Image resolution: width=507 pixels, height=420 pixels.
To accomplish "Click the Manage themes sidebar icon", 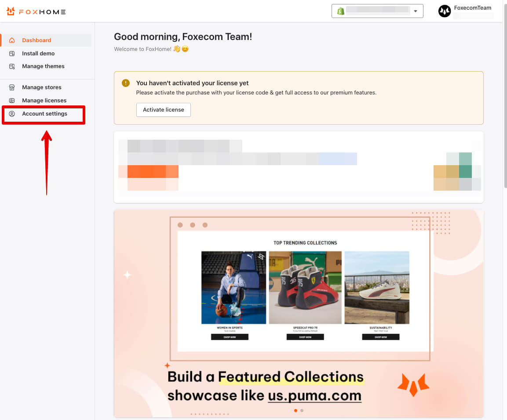I will (x=12, y=66).
